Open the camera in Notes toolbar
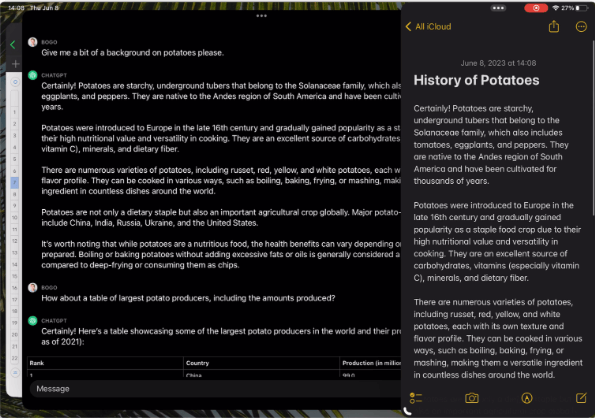Screen dimensions: 595x418 (x=472, y=398)
